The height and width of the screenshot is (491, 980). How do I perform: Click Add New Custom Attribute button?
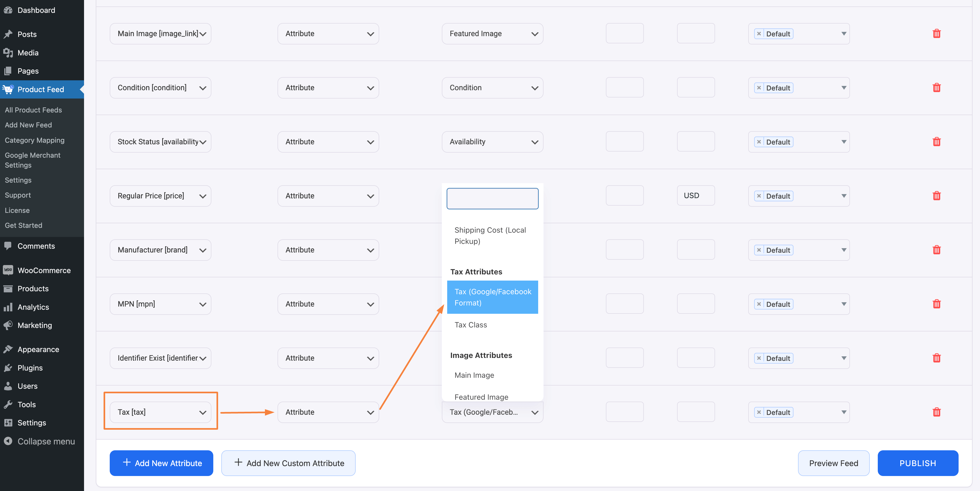[x=288, y=463]
